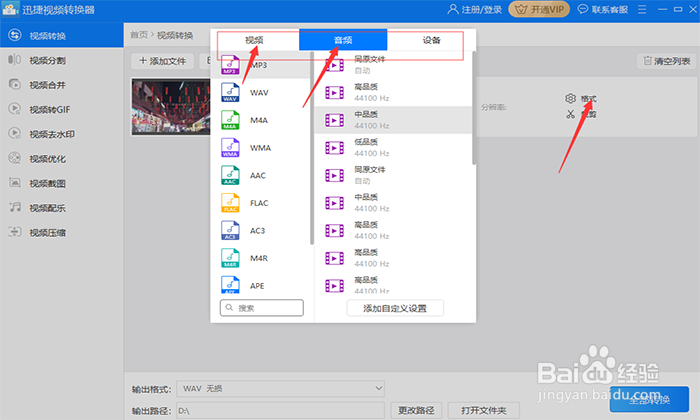Image resolution: width=700 pixels, height=420 pixels.
Task: Click 清空列表 button
Action: (667, 61)
